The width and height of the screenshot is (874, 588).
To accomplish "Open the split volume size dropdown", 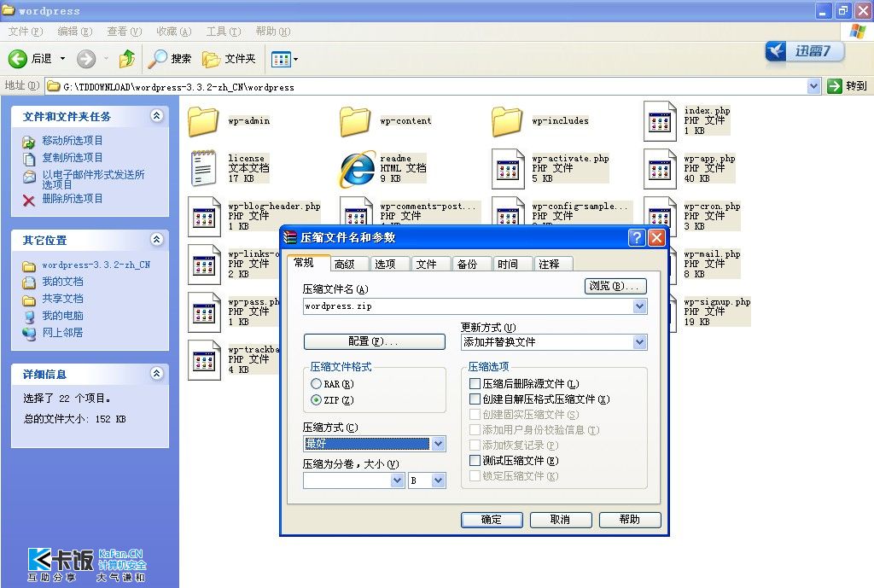I will coord(397,480).
